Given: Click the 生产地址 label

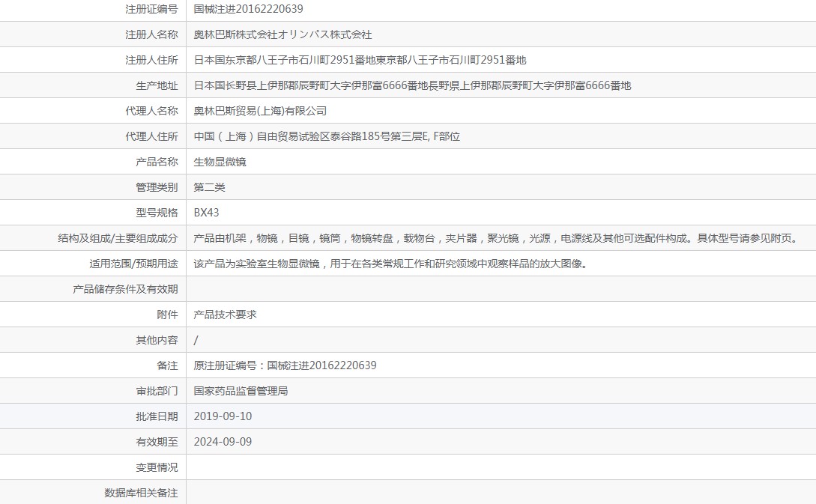Looking at the screenshot, I should click(157, 85).
